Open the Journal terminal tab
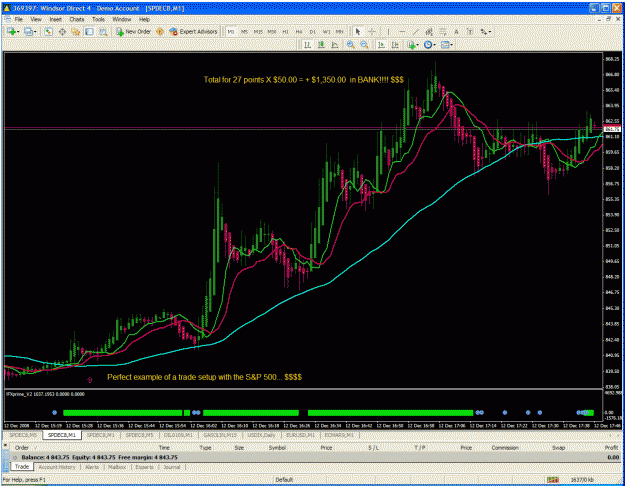This screenshot has width=625, height=486. click(x=172, y=467)
